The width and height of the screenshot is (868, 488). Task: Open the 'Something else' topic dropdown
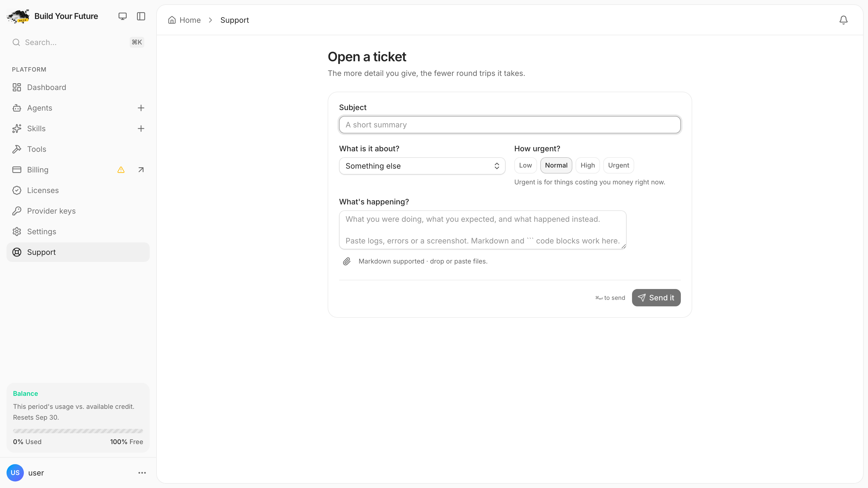422,166
